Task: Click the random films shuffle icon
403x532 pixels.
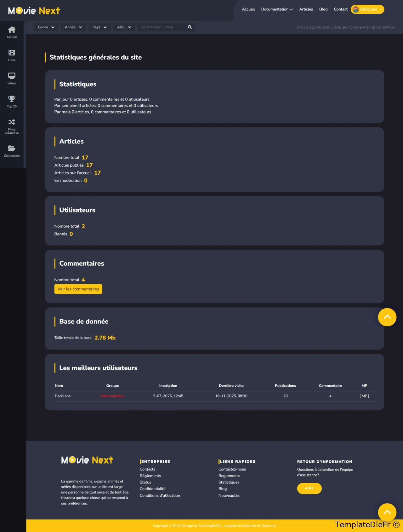Action: (x=12, y=122)
